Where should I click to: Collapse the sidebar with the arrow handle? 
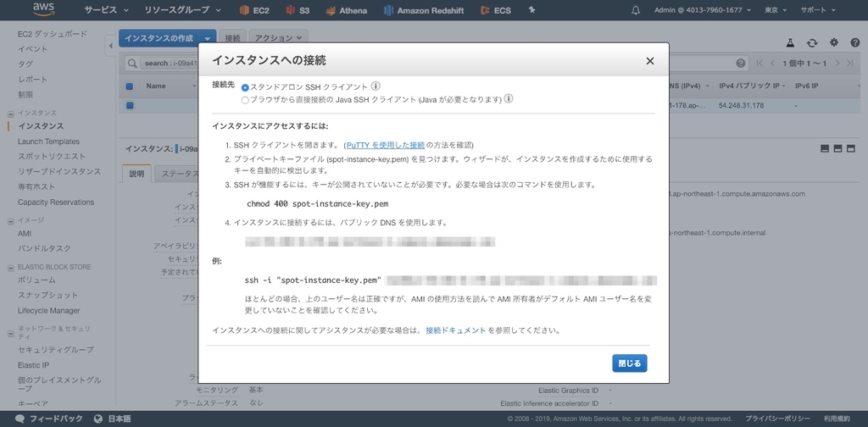(x=110, y=46)
